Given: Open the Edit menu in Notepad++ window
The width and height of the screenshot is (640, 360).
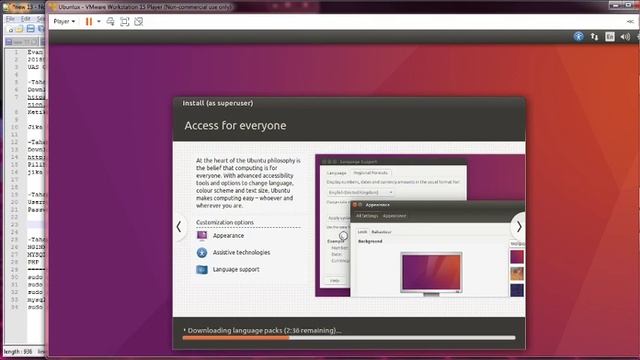Looking at the screenshot, I should [x=26, y=19].
